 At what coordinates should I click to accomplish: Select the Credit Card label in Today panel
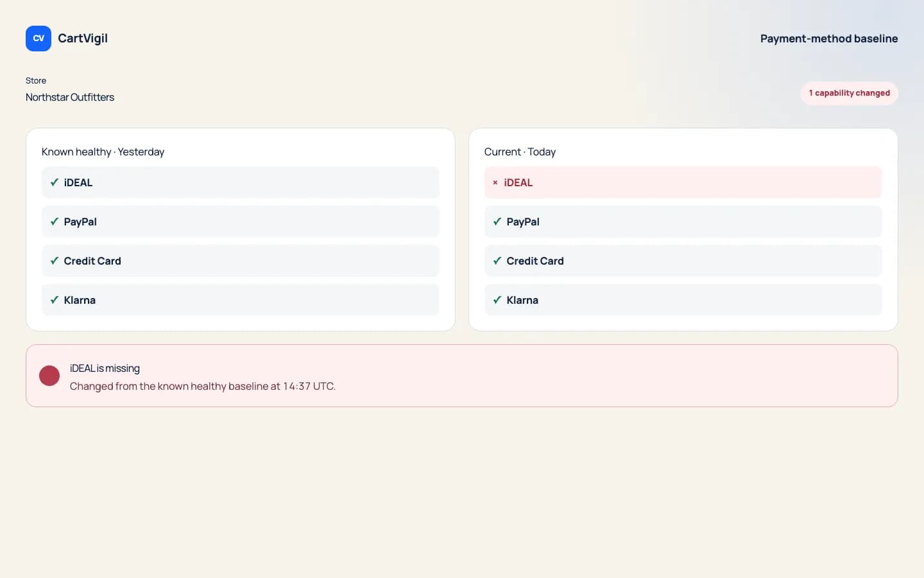coord(535,261)
